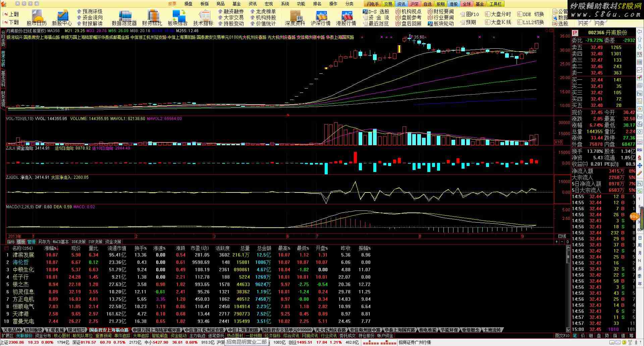This screenshot has height=346, width=644.
Task: Open 机构视点 institutional viewpoints
Action: coord(408,11)
